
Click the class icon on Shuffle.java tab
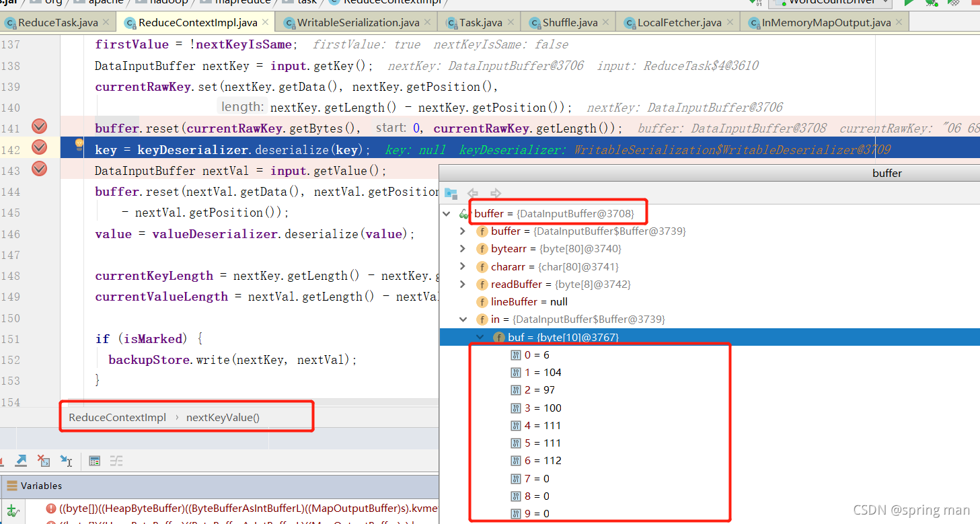(x=534, y=23)
